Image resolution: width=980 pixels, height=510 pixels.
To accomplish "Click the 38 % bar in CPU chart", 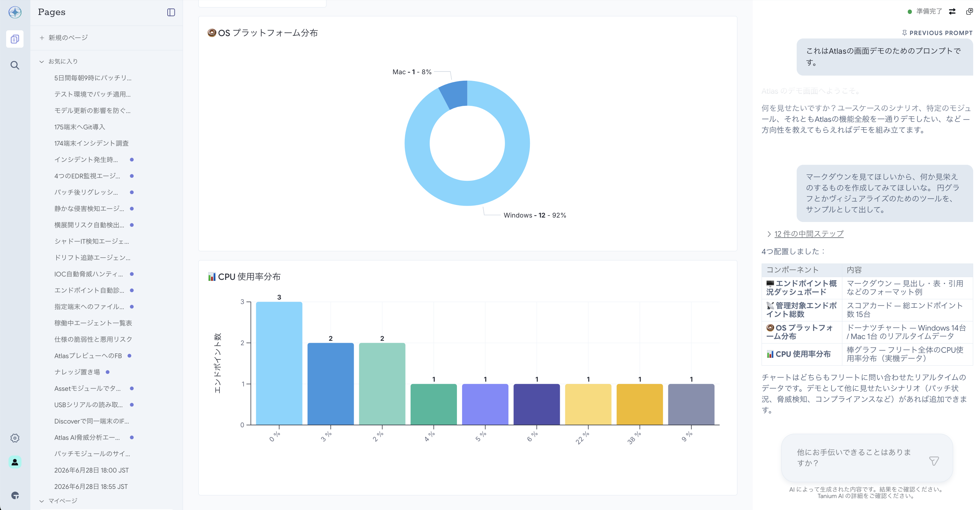I will click(640, 404).
